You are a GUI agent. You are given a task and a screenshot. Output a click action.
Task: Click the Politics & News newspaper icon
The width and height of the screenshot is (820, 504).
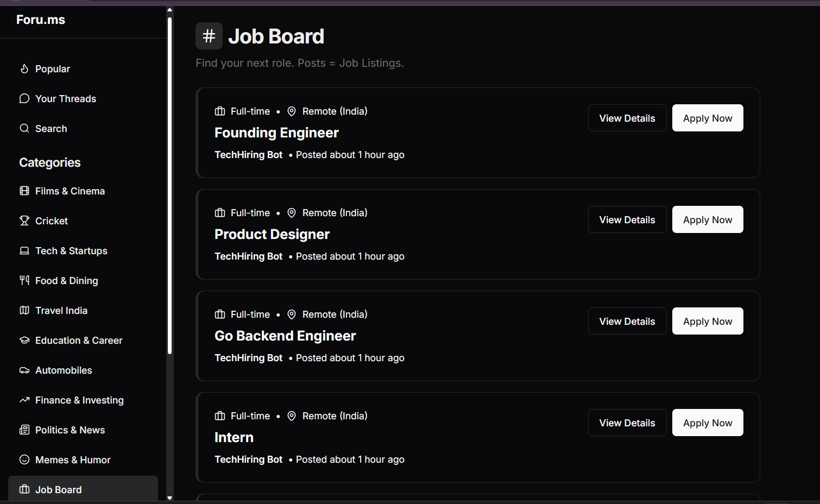[24, 430]
